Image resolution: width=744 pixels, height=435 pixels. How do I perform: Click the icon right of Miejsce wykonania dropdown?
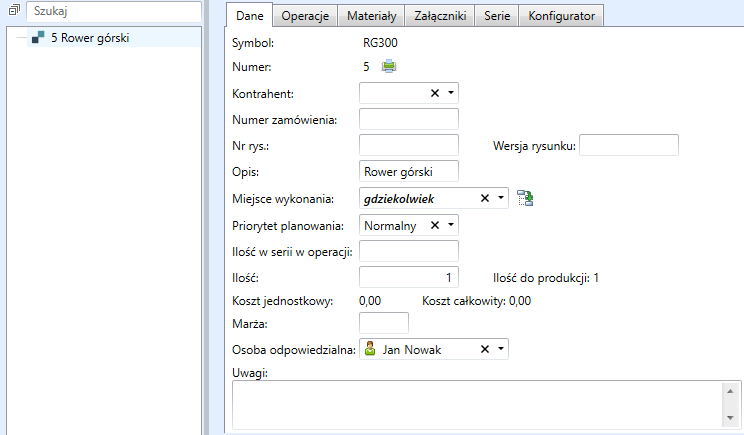point(525,198)
